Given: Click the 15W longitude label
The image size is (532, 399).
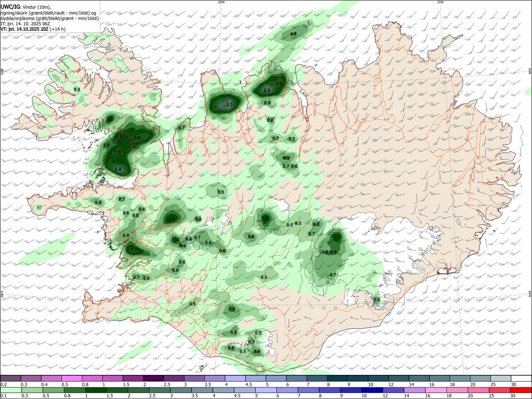Looking at the screenshot, I should (440, 2).
